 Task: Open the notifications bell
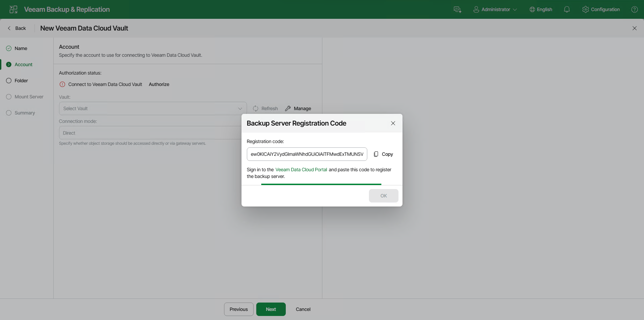coord(567,9)
